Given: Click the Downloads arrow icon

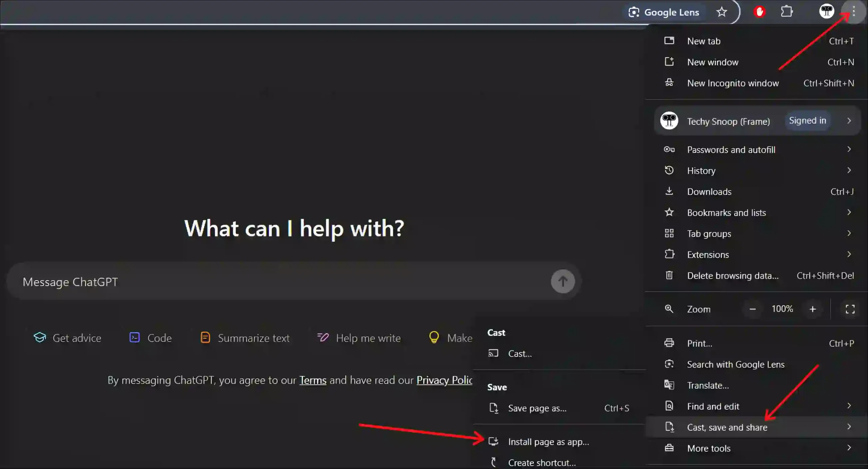Looking at the screenshot, I should tap(669, 191).
